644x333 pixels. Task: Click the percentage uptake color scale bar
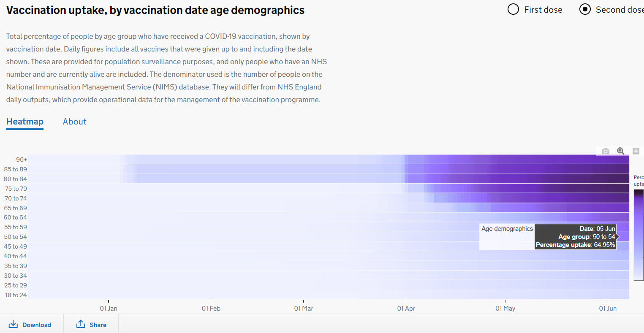tap(639, 235)
